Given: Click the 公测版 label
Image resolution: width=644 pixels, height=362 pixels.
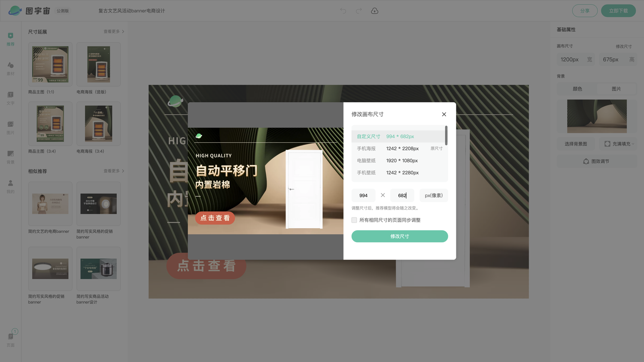Looking at the screenshot, I should (63, 11).
